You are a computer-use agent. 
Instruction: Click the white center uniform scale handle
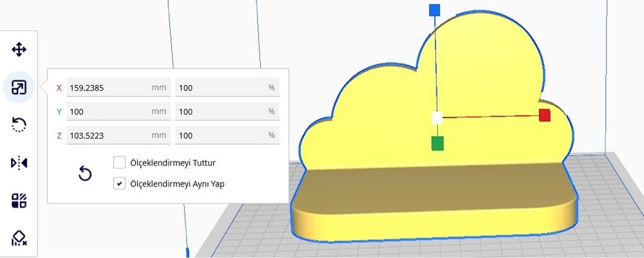pos(437,118)
